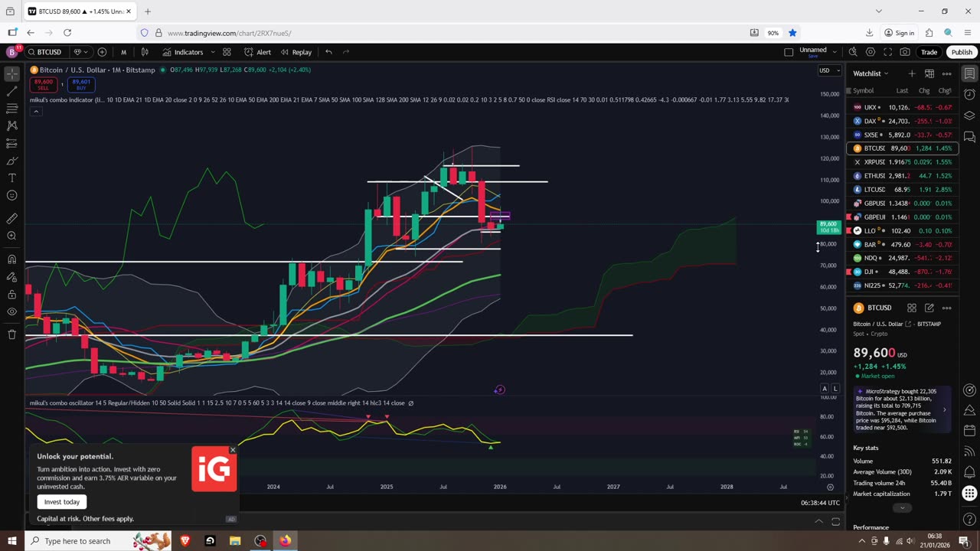980x551 pixels.
Task: Click the Trade button
Action: coord(929,52)
